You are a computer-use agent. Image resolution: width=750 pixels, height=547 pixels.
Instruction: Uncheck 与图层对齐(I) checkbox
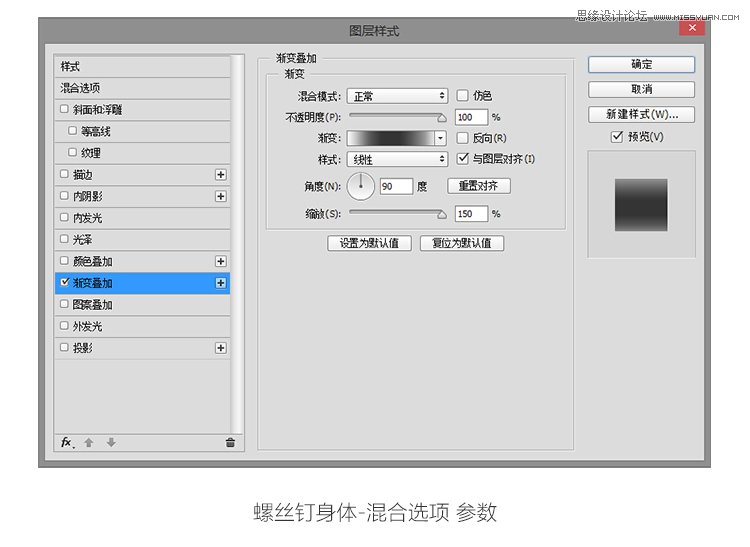462,158
